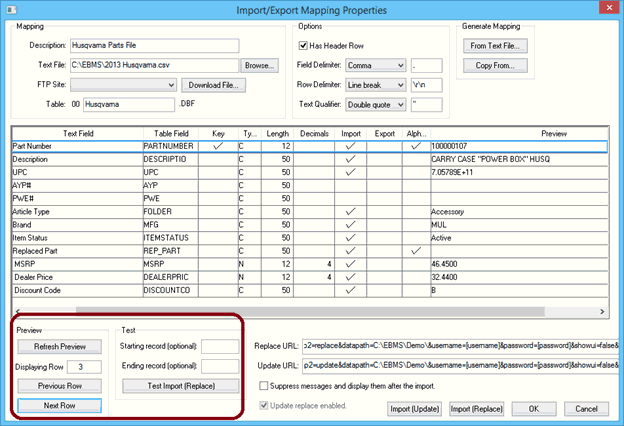624x426 pixels.
Task: Open the Text Qualifier Double quote dropdown
Action: [375, 105]
